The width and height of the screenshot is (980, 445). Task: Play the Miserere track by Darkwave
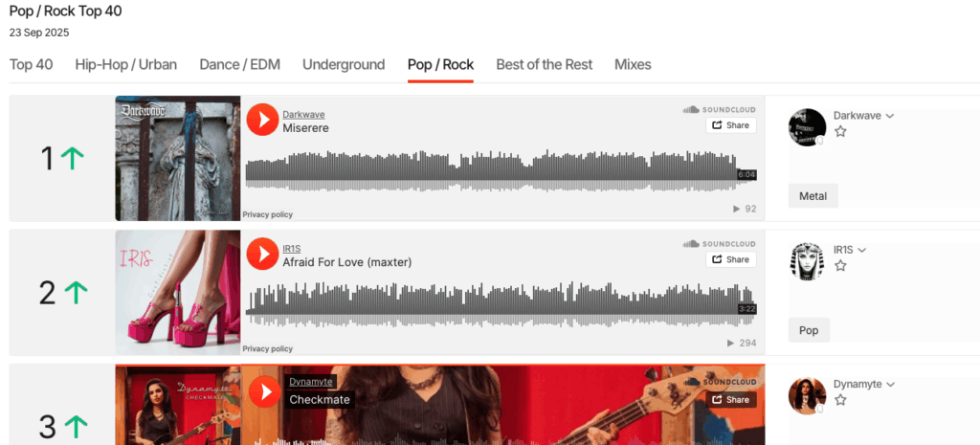click(x=262, y=120)
